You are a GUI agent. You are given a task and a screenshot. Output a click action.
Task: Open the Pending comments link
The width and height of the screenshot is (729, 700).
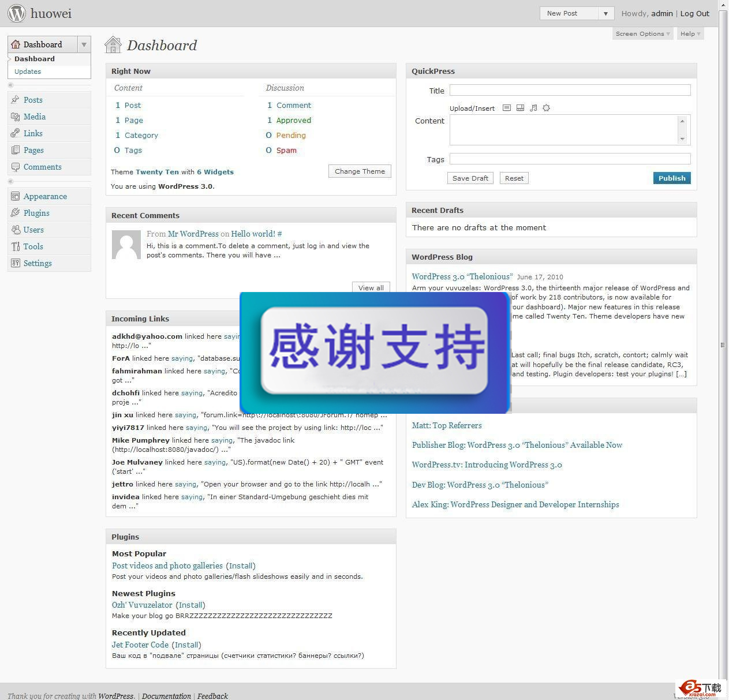pyautogui.click(x=291, y=135)
